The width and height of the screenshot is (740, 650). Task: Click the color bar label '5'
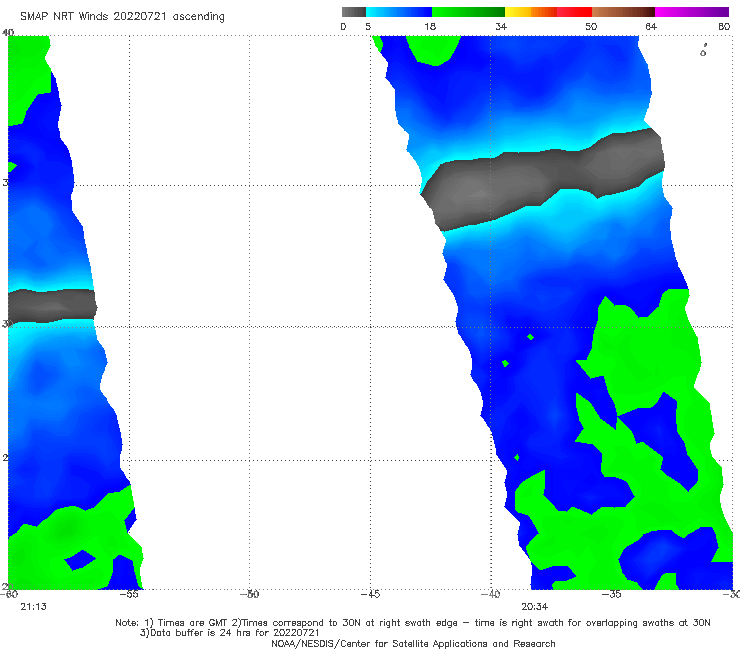point(368,27)
